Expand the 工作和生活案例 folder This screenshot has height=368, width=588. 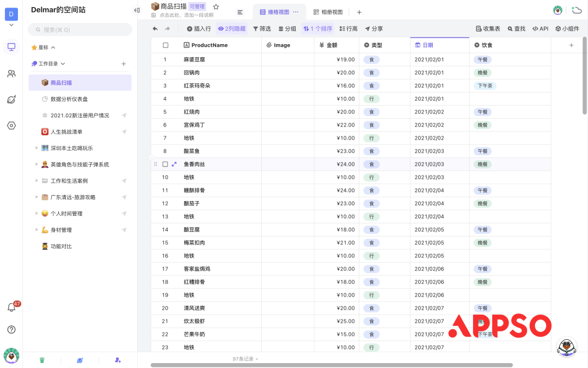click(x=36, y=180)
